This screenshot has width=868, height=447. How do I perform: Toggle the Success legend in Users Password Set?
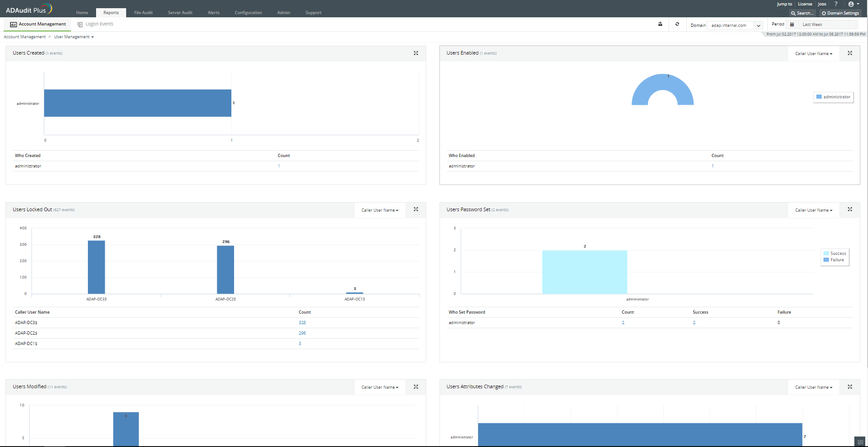(x=835, y=253)
